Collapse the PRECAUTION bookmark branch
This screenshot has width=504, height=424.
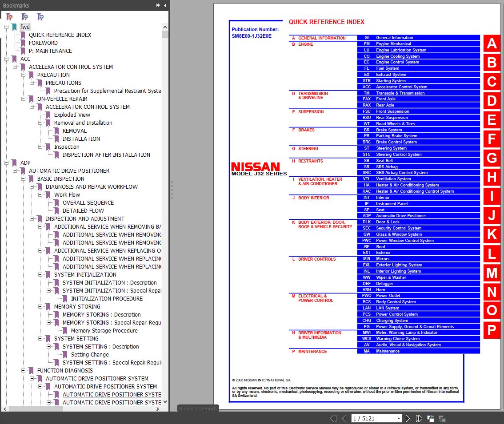(23, 75)
